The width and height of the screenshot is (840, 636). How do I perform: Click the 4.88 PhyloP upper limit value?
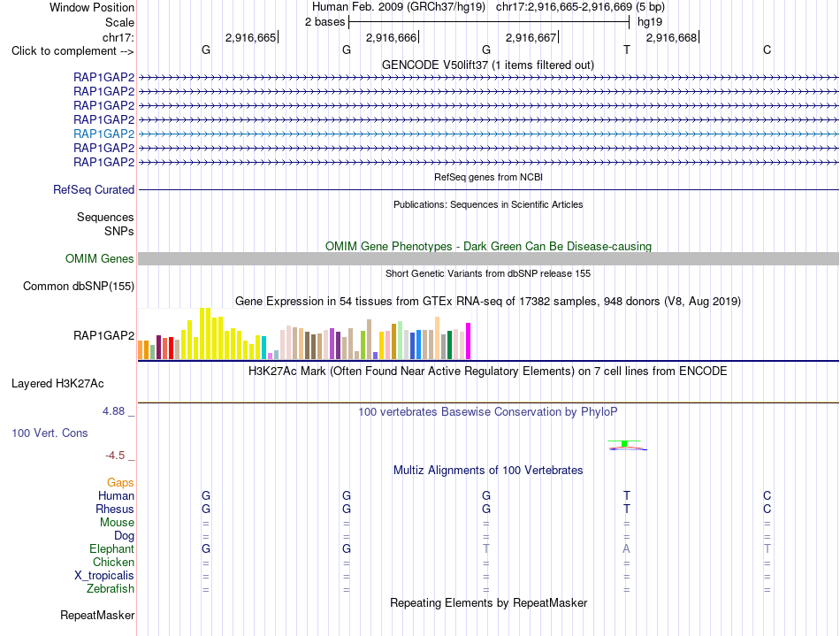pos(113,411)
